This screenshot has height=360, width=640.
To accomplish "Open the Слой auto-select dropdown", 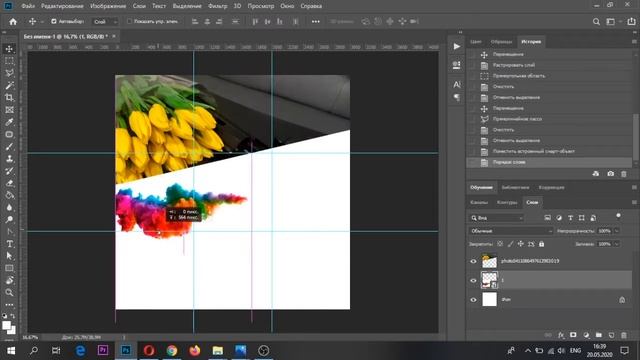I will (105, 22).
